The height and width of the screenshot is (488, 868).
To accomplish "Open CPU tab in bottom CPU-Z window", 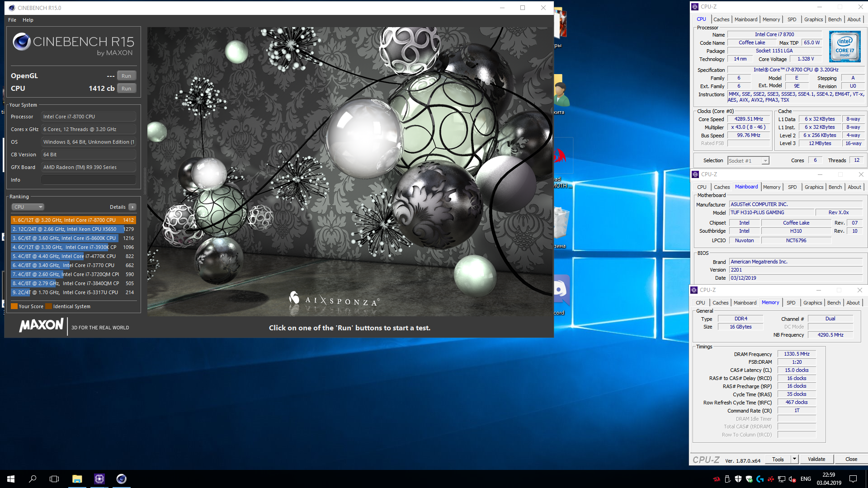I will (700, 303).
